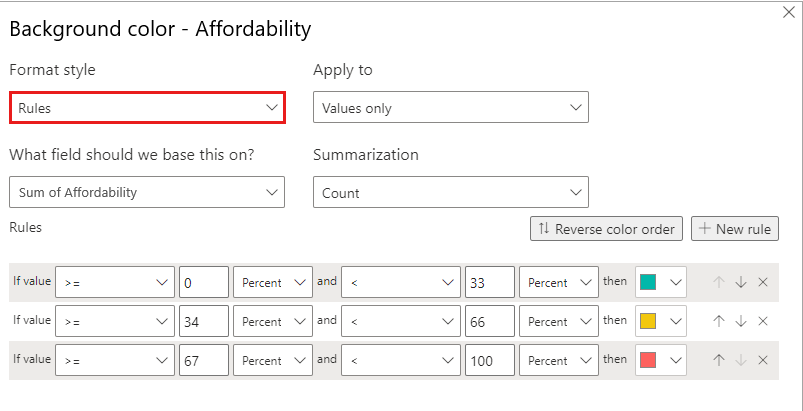Viewport: 803px width, 411px height.
Task: Move the second rule down
Action: (x=741, y=321)
